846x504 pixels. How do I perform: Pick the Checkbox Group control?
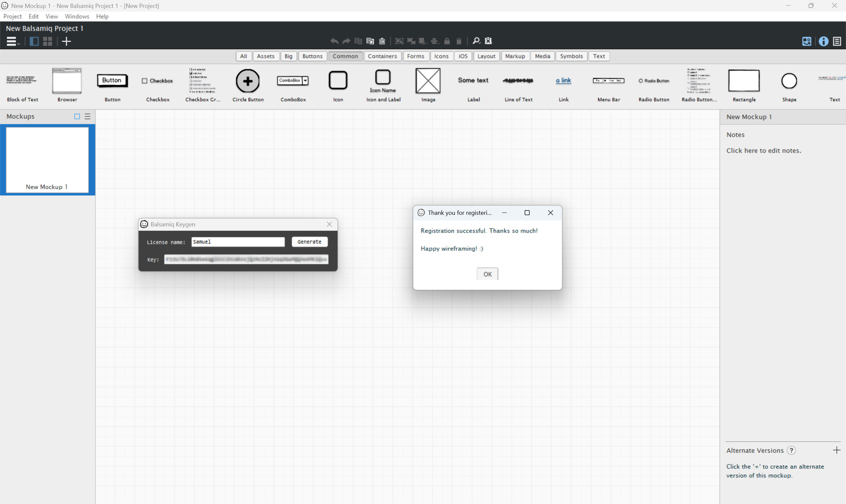point(203,85)
